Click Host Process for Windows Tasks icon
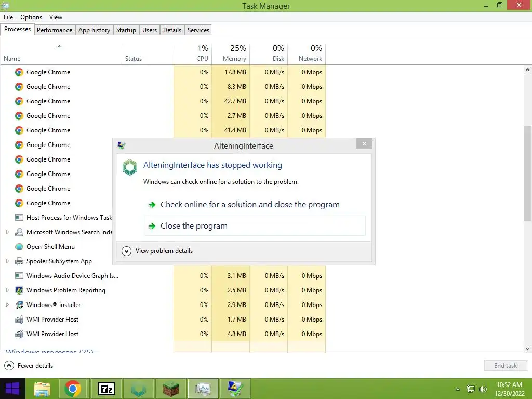The width and height of the screenshot is (532, 399). coord(19,218)
